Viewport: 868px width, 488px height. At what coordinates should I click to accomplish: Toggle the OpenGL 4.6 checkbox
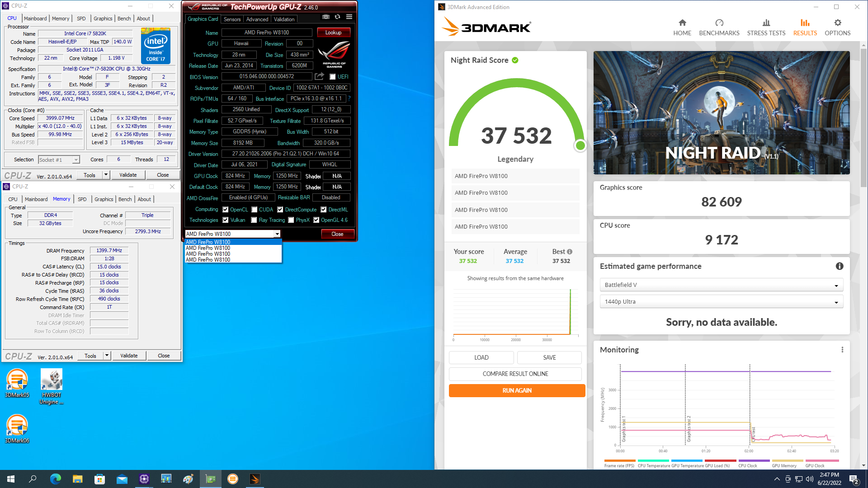coord(316,220)
